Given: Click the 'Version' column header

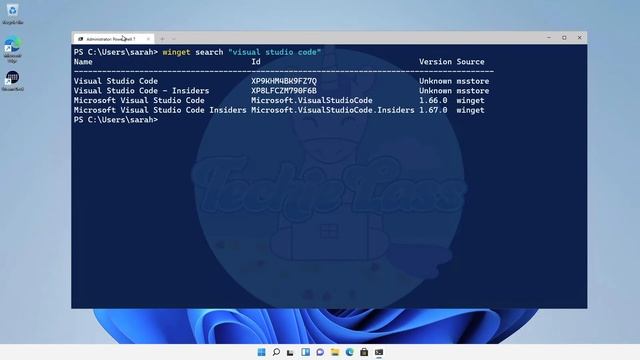Looking at the screenshot, I should coord(435,62).
